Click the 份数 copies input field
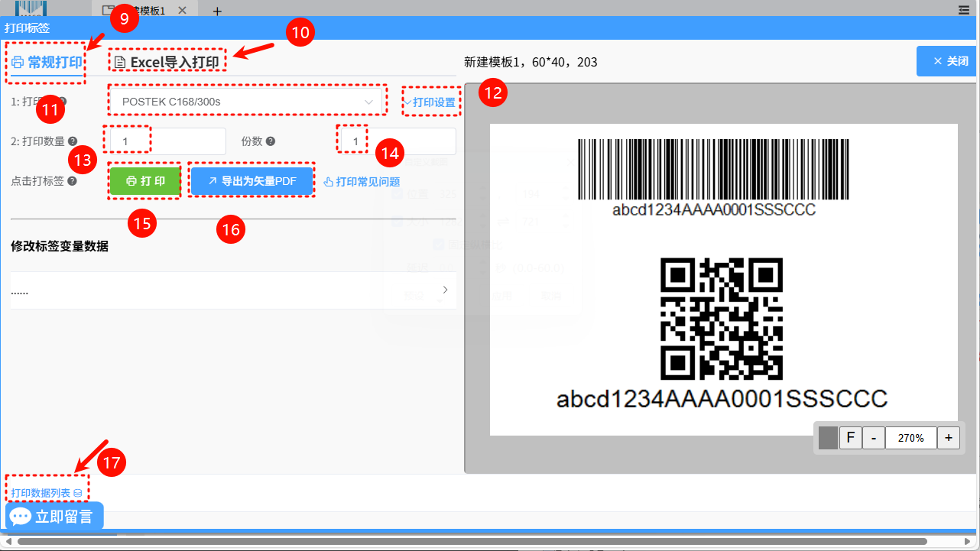The width and height of the screenshot is (980, 551). pyautogui.click(x=398, y=141)
